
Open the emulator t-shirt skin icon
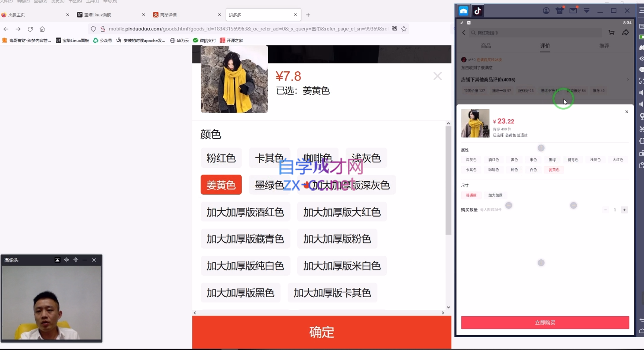click(559, 11)
